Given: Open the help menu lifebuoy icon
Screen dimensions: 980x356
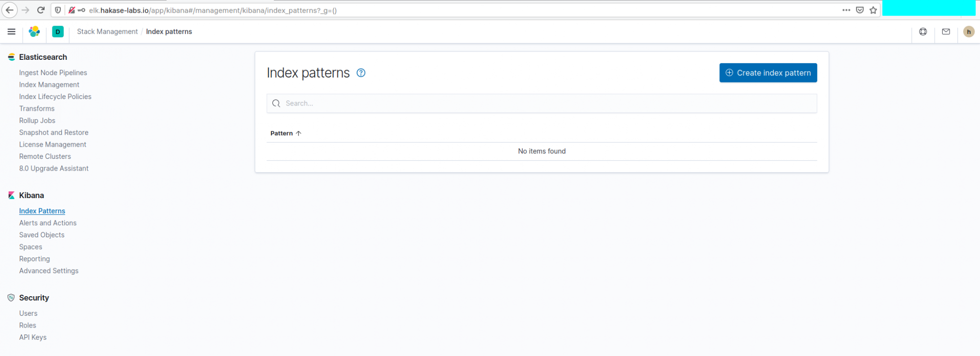Looking at the screenshot, I should click(923, 31).
